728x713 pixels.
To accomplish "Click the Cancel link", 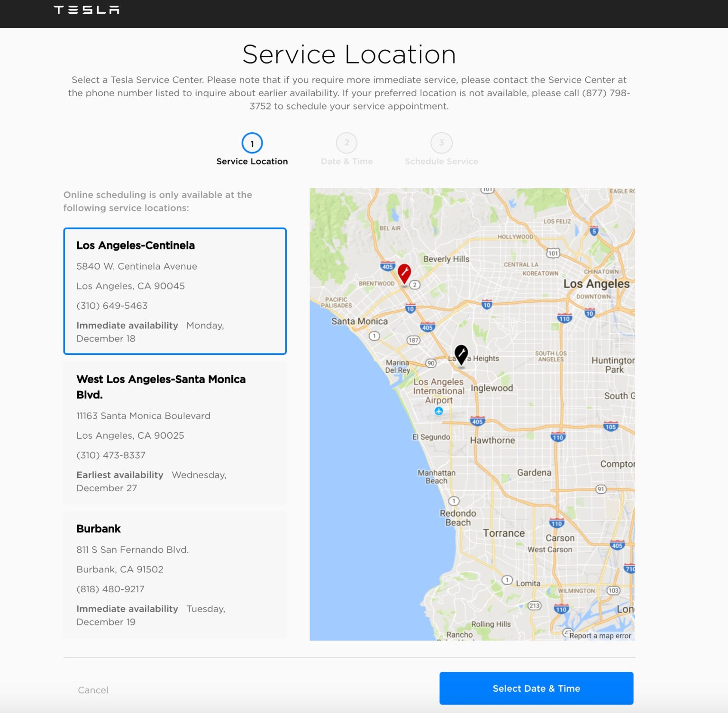I will point(93,690).
